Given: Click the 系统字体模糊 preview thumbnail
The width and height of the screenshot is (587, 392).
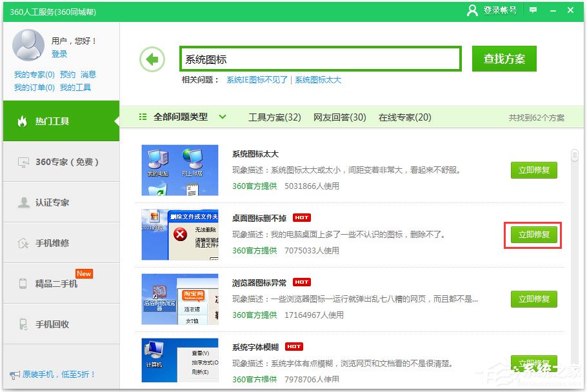Looking at the screenshot, I should [181, 362].
